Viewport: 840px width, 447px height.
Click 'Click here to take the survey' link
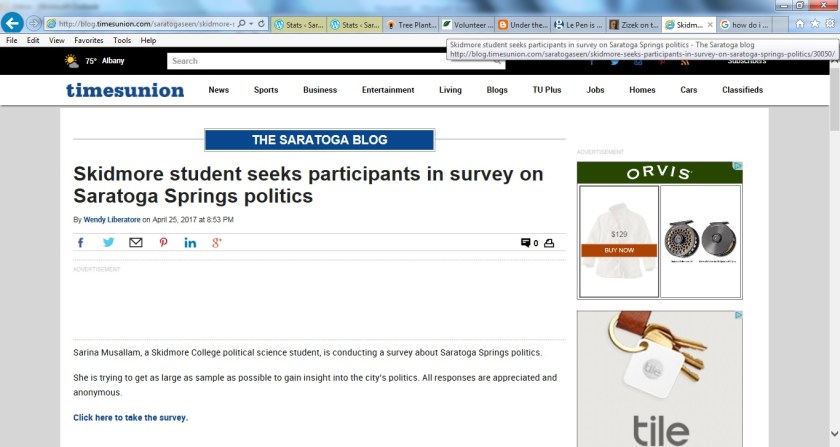[130, 417]
